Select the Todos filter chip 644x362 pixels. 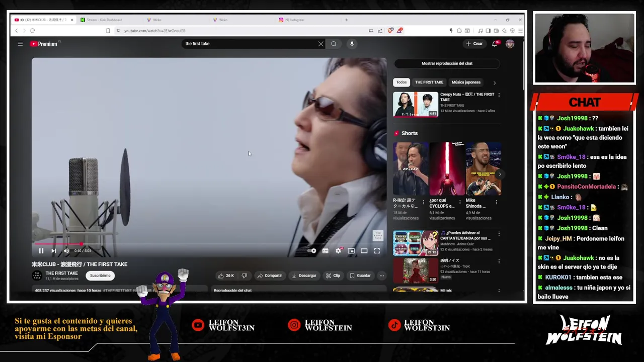(x=401, y=82)
